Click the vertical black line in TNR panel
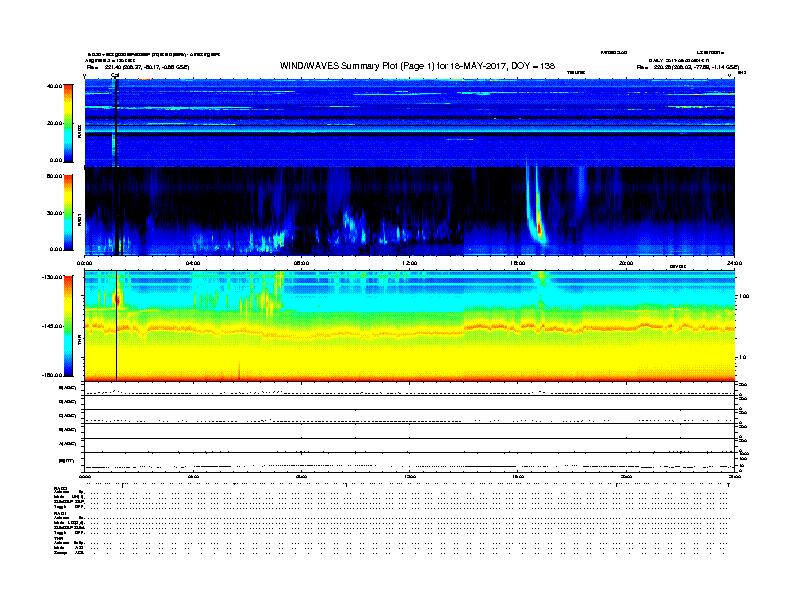The height and width of the screenshot is (612, 792). (117, 326)
